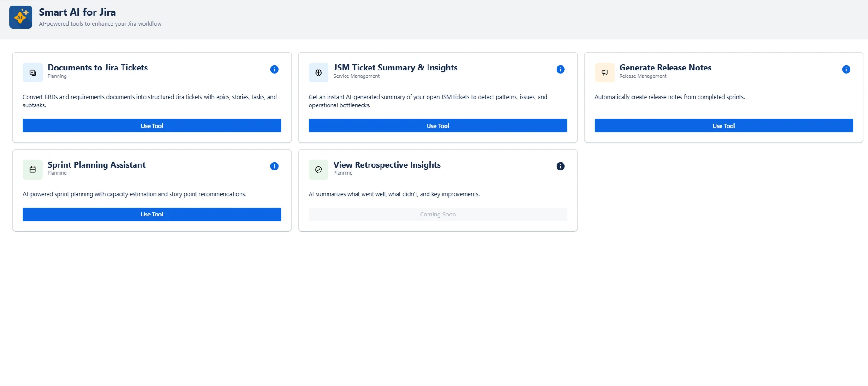Image resolution: width=868 pixels, height=386 pixels.
Task: Select the Generate Release Notes heading
Action: click(665, 68)
